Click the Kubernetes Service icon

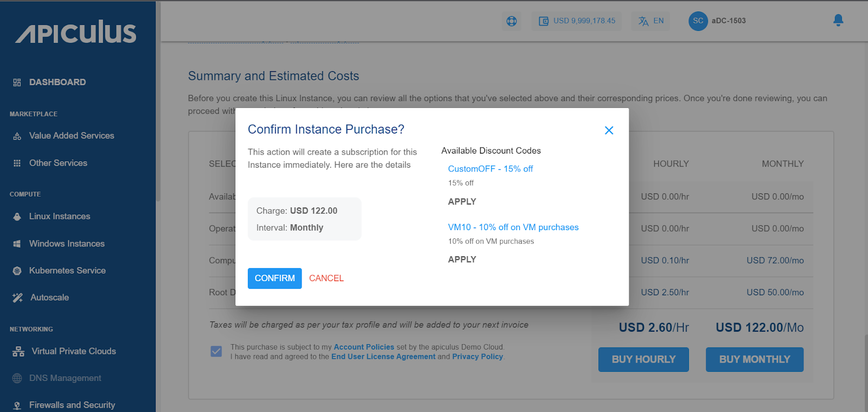click(17, 271)
